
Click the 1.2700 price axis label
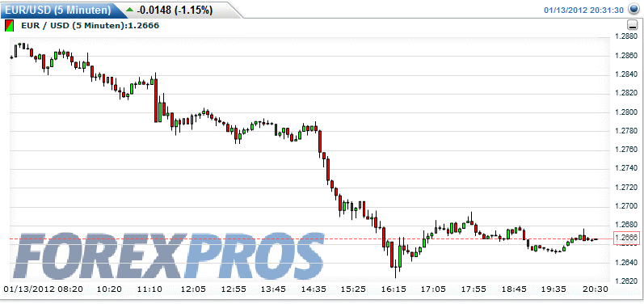tap(626, 206)
